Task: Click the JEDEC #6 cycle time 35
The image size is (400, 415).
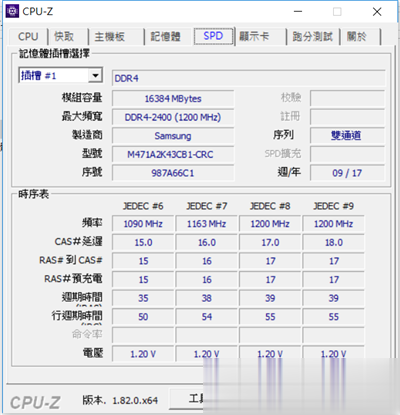Action: tap(143, 298)
